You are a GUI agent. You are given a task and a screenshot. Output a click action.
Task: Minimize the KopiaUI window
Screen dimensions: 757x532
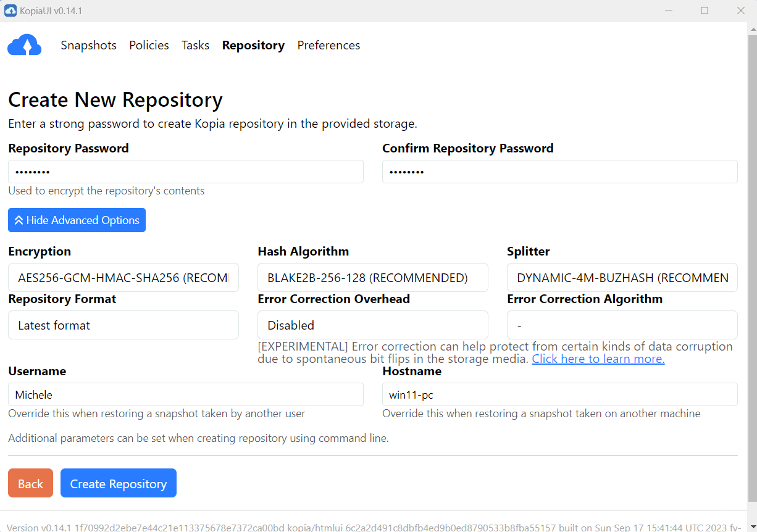pyautogui.click(x=669, y=10)
